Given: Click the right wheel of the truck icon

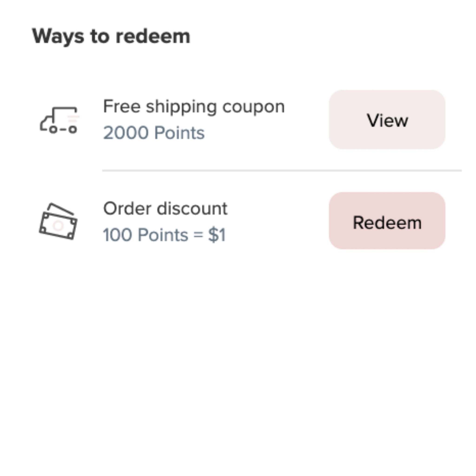Looking at the screenshot, I should point(73,129).
